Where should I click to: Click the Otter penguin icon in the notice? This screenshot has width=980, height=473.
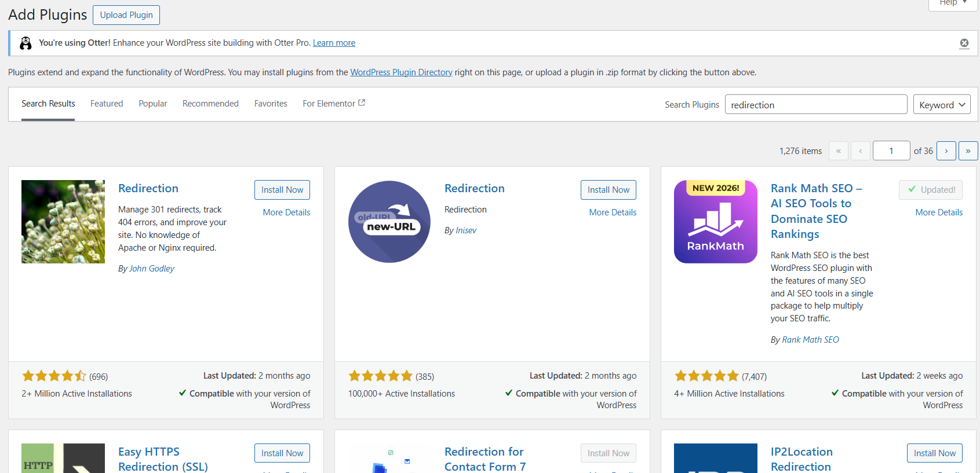pyautogui.click(x=25, y=43)
